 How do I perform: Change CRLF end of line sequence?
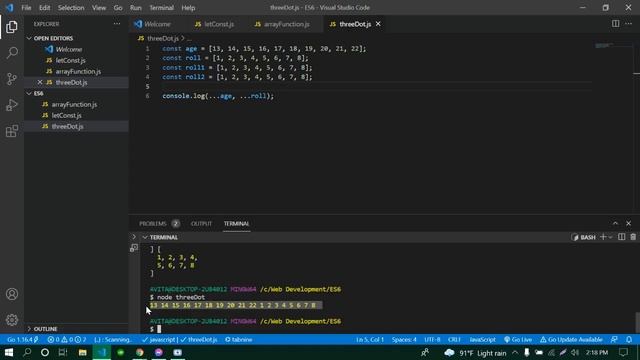[x=454, y=340]
